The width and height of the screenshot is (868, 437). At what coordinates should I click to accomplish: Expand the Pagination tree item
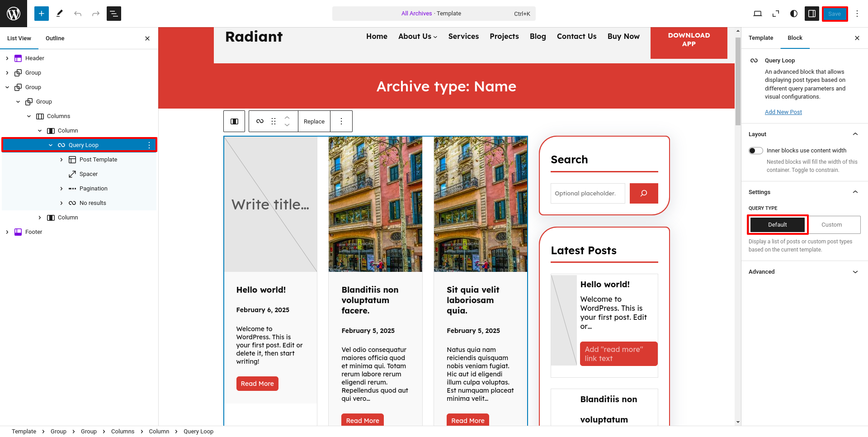[61, 189]
